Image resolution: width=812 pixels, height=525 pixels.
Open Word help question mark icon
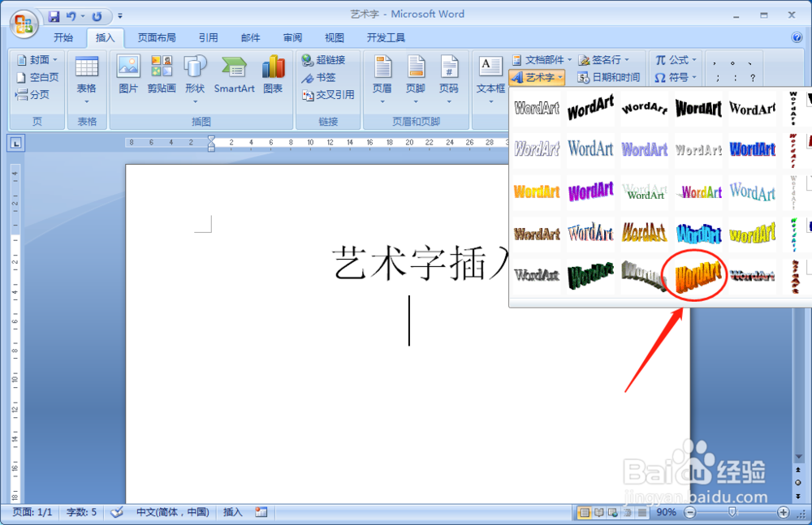point(797,37)
